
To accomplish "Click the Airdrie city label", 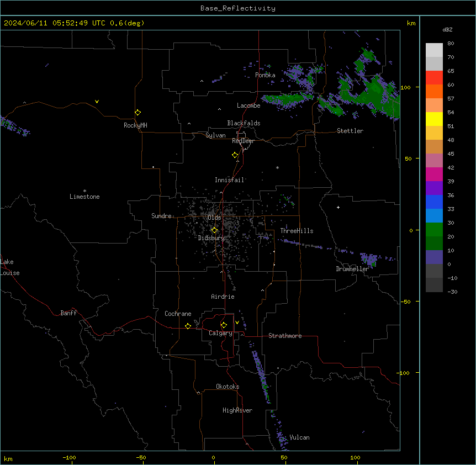I will point(223,297).
